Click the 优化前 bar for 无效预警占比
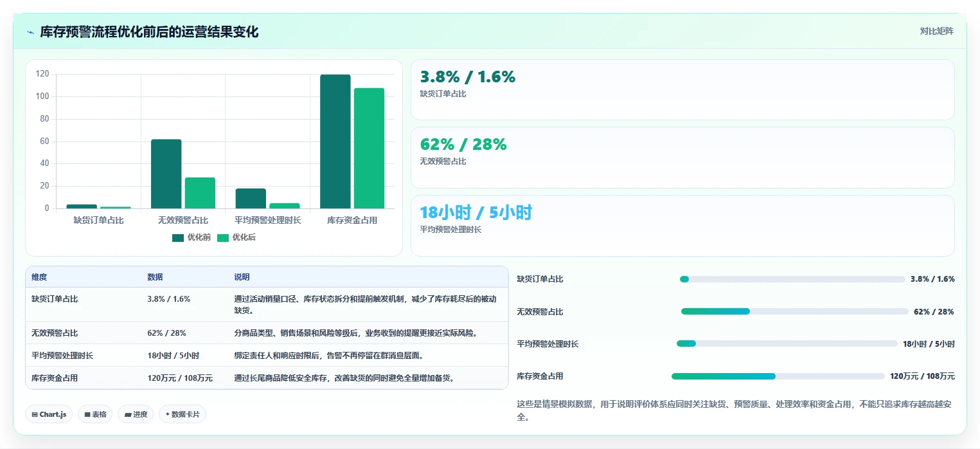This screenshot has width=980, height=449. 166,174
